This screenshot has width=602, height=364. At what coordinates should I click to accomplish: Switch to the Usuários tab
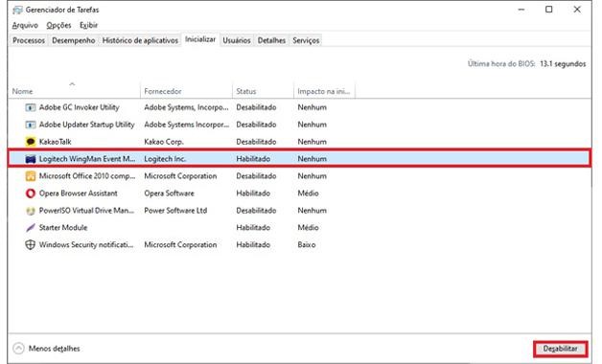[237, 40]
